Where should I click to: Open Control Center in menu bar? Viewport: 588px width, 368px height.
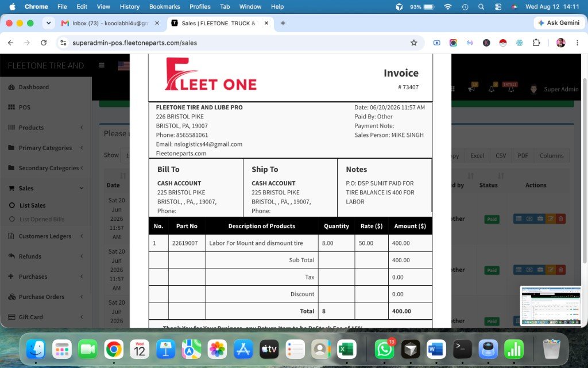tap(498, 7)
